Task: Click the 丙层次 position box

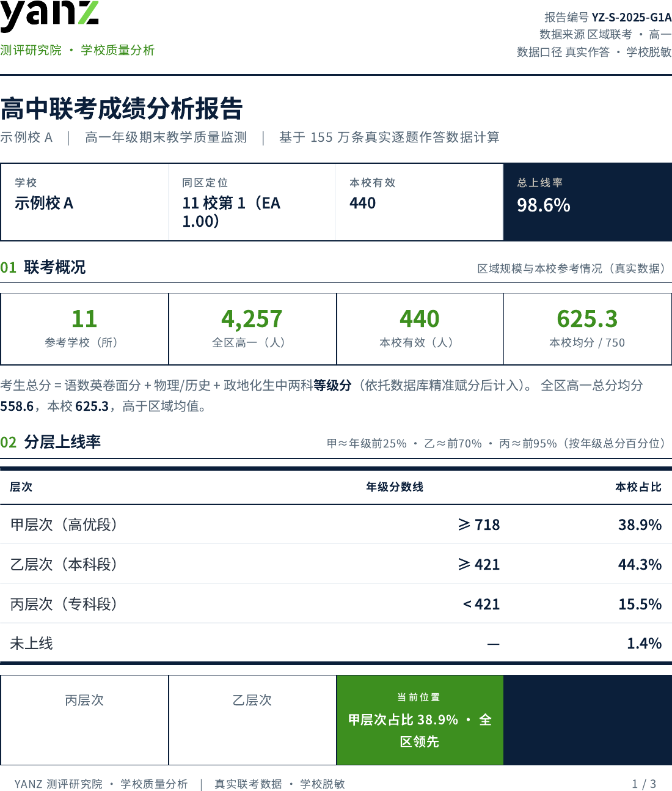Action: (x=84, y=720)
